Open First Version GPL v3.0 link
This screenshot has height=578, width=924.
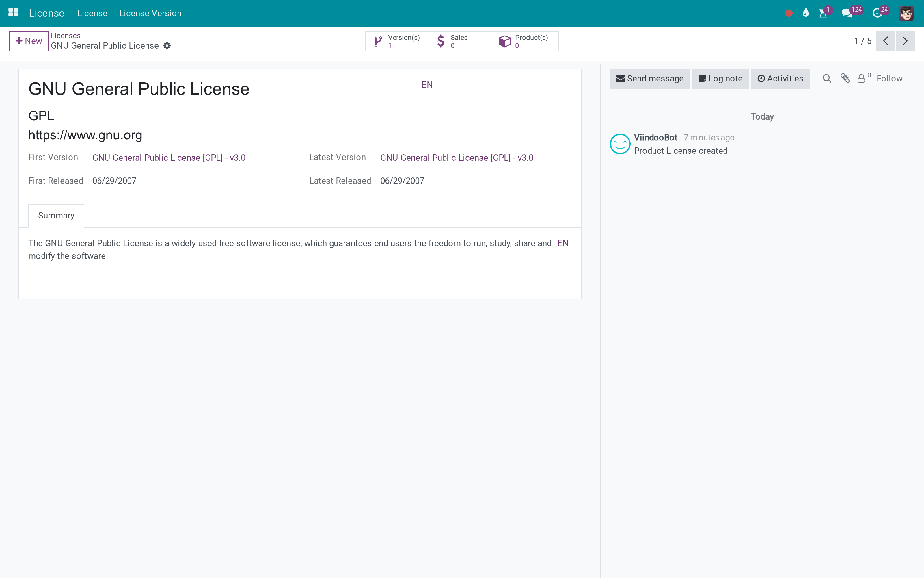coord(169,158)
